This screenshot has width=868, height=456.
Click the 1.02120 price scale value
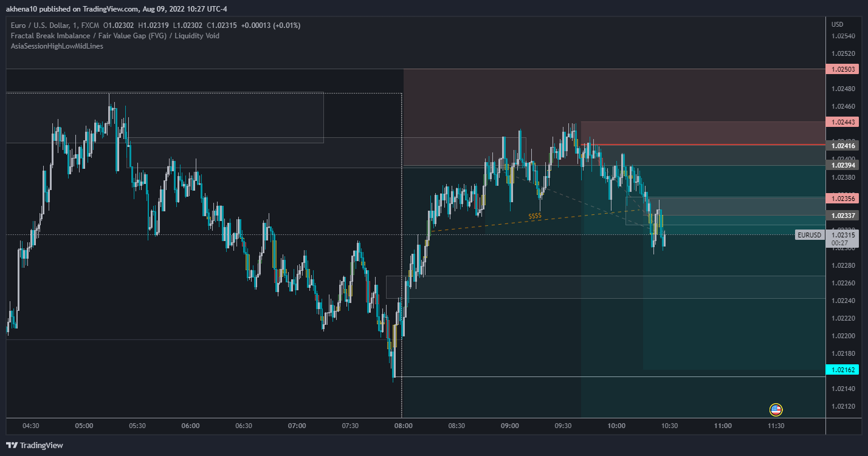842,406
